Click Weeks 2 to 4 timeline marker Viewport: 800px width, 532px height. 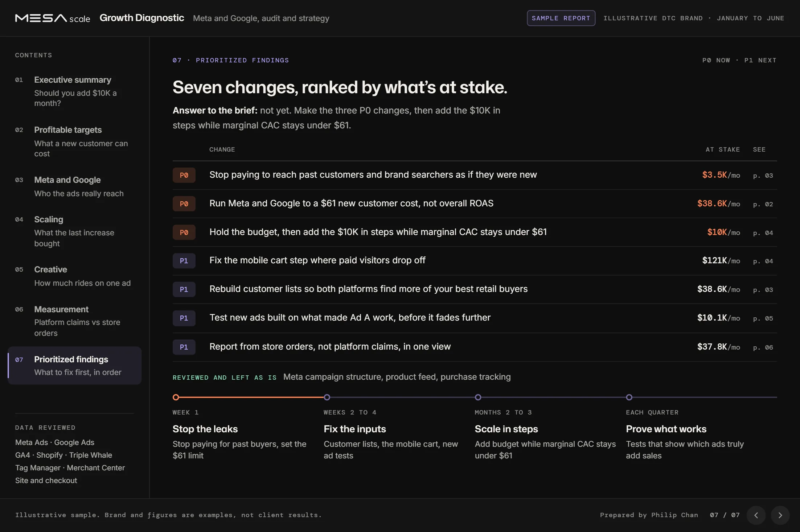[x=327, y=397]
